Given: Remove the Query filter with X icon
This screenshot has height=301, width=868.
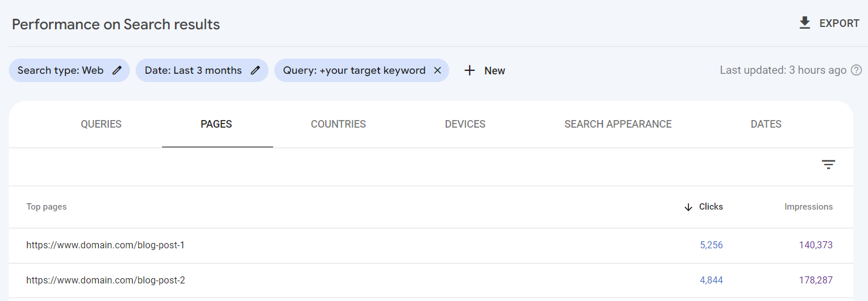Looking at the screenshot, I should (437, 70).
